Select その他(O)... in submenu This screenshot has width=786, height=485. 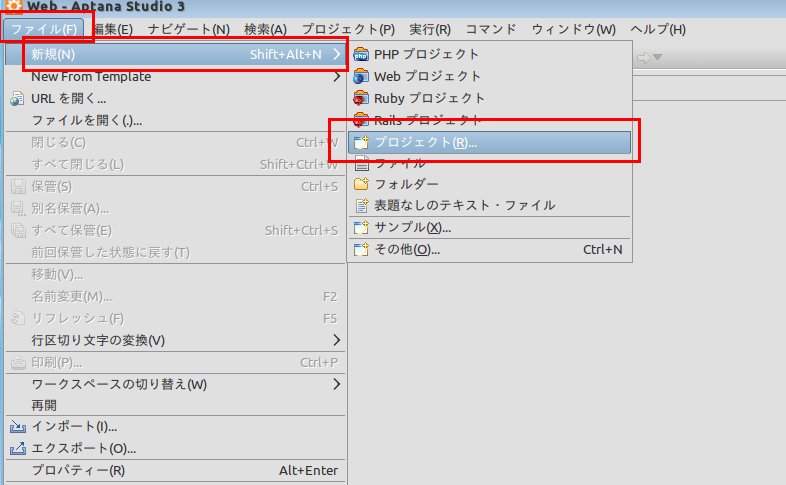tap(490, 250)
